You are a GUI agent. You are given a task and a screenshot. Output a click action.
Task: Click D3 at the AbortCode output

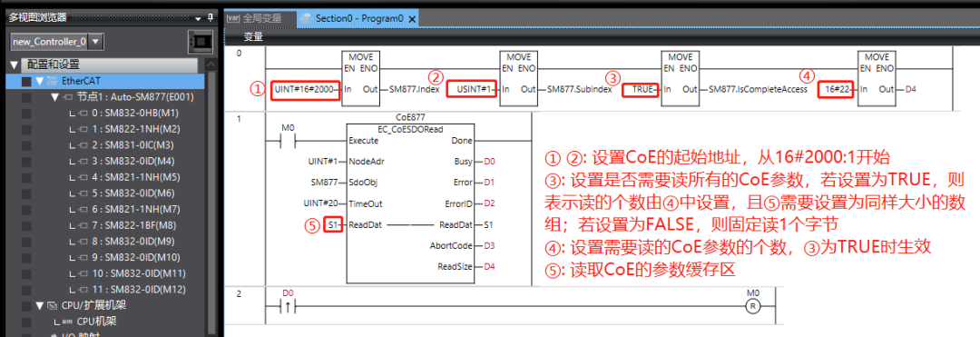[489, 246]
